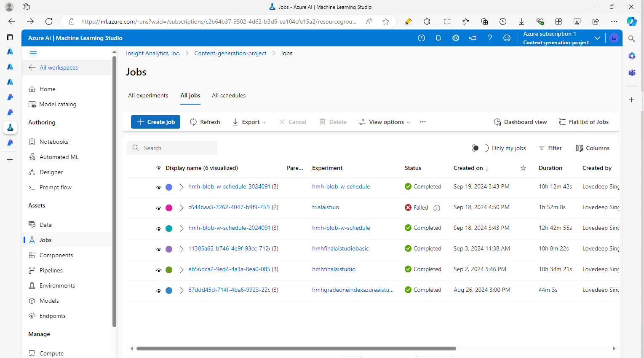The image size is (644, 358).
Task: Open browser extensions puzzle icon
Action: pyautogui.click(x=427, y=22)
